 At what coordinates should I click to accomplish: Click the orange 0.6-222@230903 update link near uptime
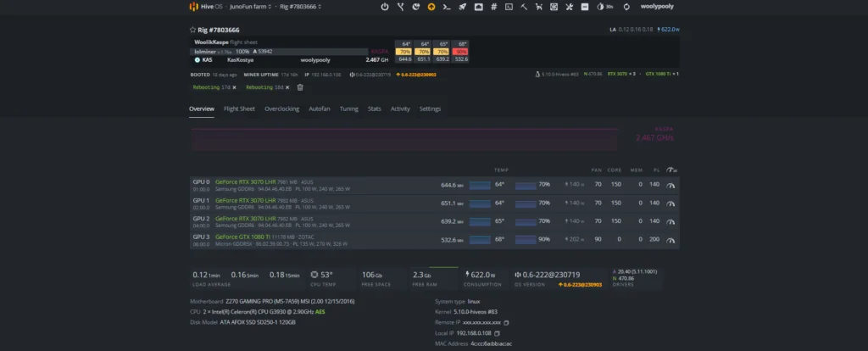416,75
